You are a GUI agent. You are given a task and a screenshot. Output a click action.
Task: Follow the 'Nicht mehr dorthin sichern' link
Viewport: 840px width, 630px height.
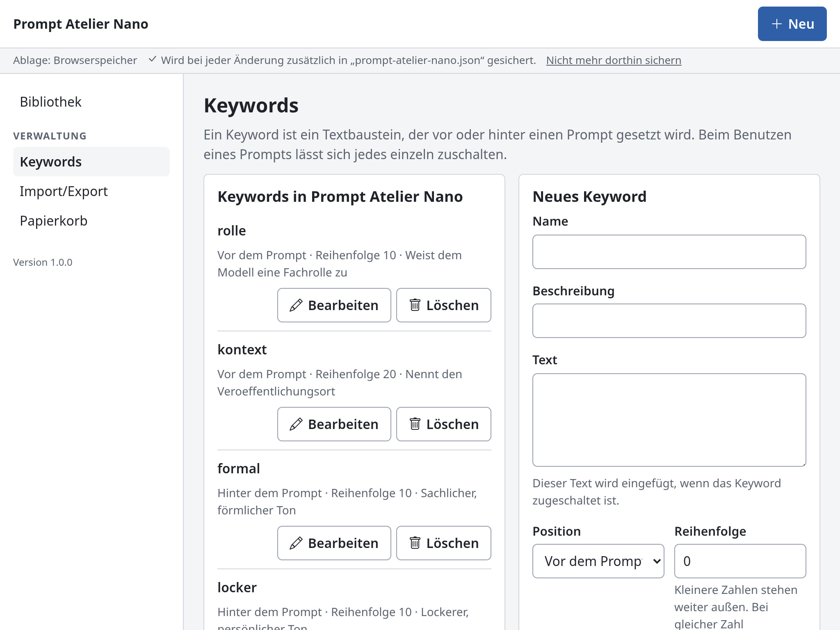coord(614,60)
